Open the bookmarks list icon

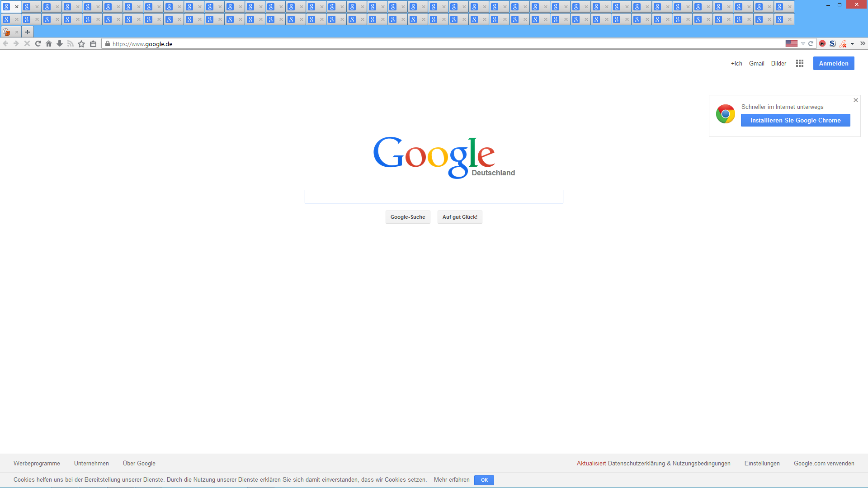[93, 44]
